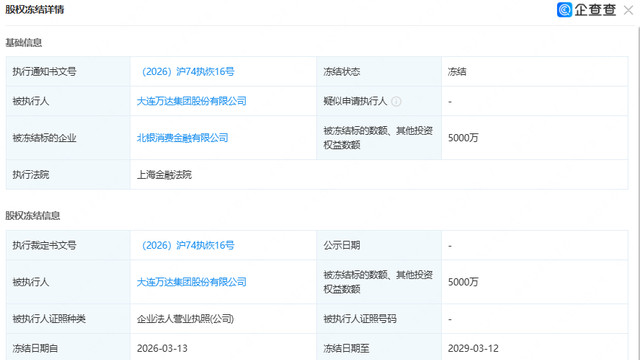The image size is (640, 360).
Task: Click the 上海金融法院 court name
Action: click(x=164, y=175)
